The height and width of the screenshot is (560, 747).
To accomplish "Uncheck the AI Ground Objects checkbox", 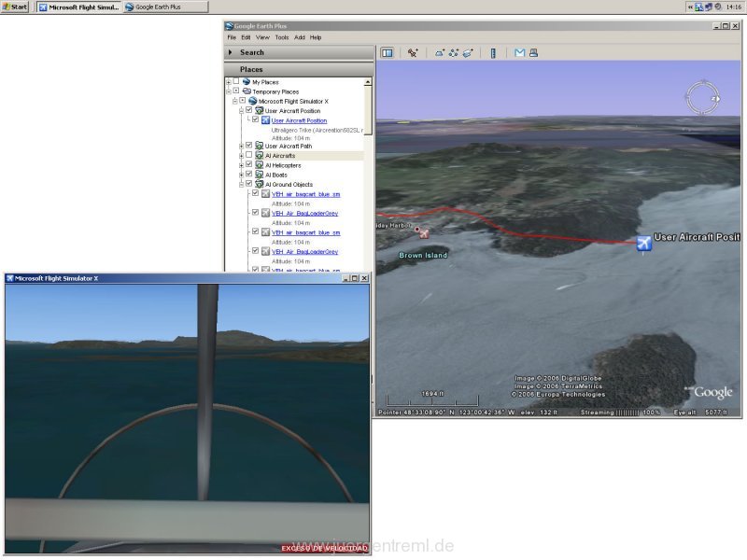I will [248, 183].
